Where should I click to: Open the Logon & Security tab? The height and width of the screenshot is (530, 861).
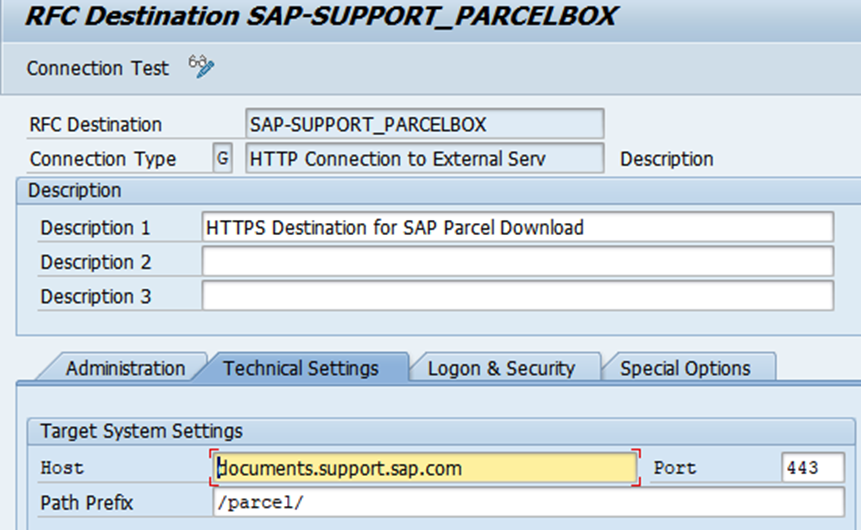[x=501, y=368]
